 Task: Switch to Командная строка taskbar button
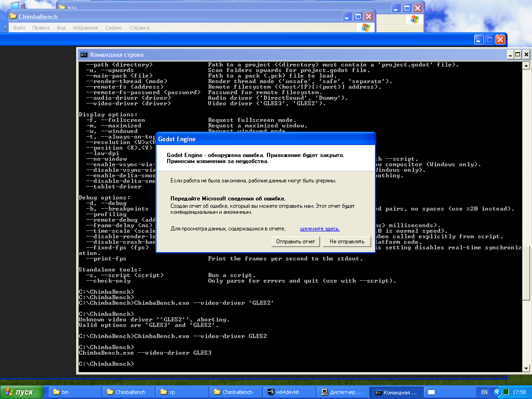click(397, 392)
